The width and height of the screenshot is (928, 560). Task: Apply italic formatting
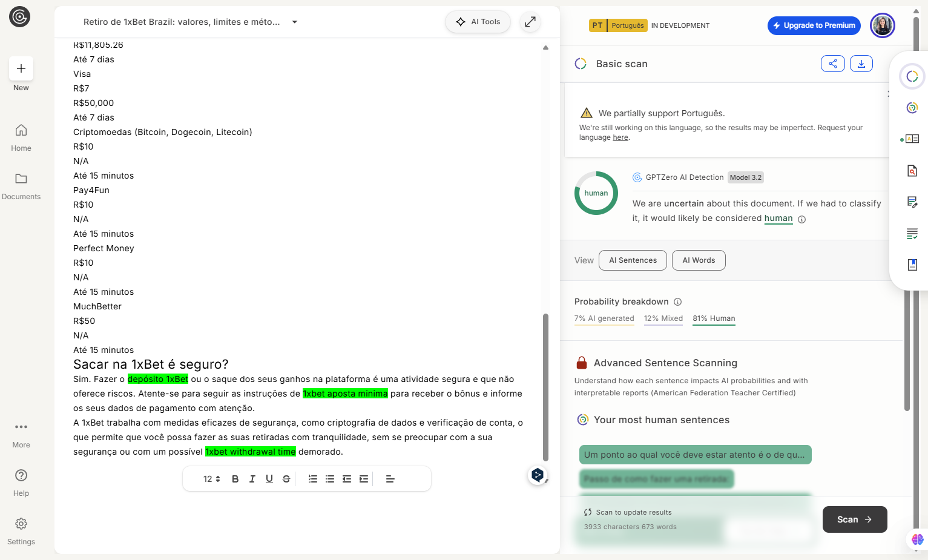[x=252, y=479]
